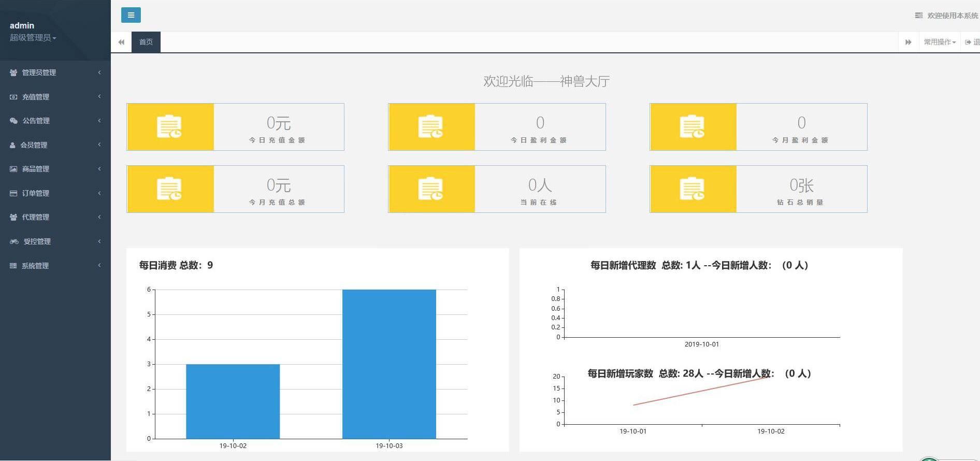Open the 超级管理员 user dropdown
Viewport: 980px width, 461px height.
[x=33, y=38]
